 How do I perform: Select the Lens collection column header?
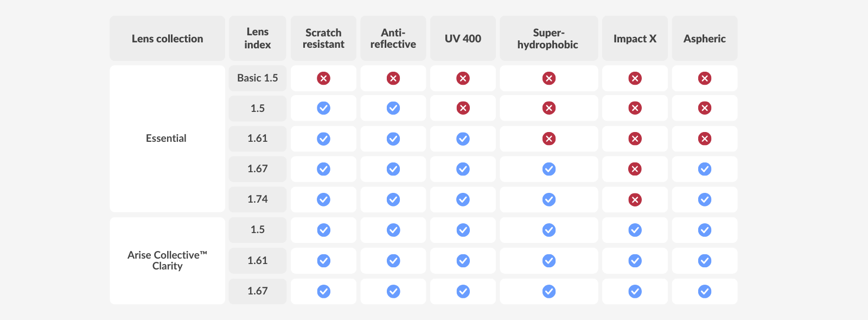click(x=167, y=38)
